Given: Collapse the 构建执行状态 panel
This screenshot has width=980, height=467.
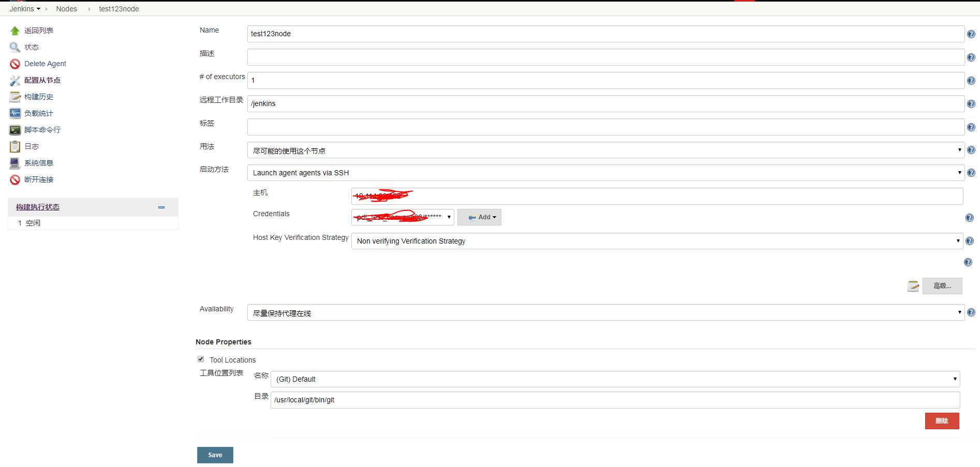Looking at the screenshot, I should pyautogui.click(x=161, y=207).
